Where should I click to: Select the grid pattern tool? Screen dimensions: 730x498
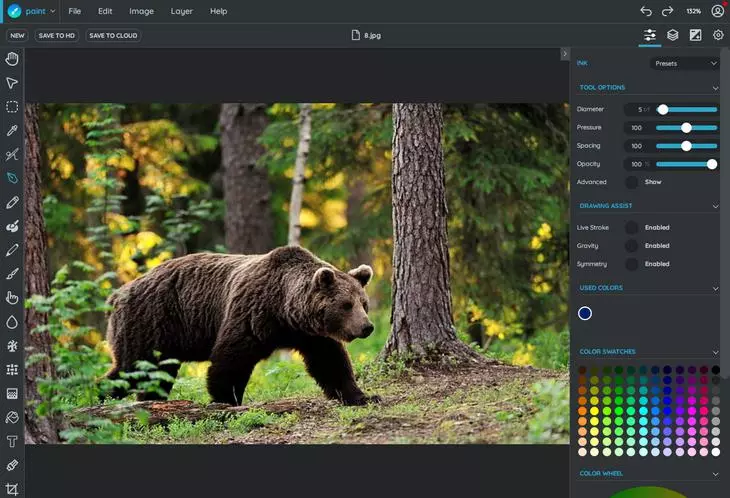click(x=12, y=370)
